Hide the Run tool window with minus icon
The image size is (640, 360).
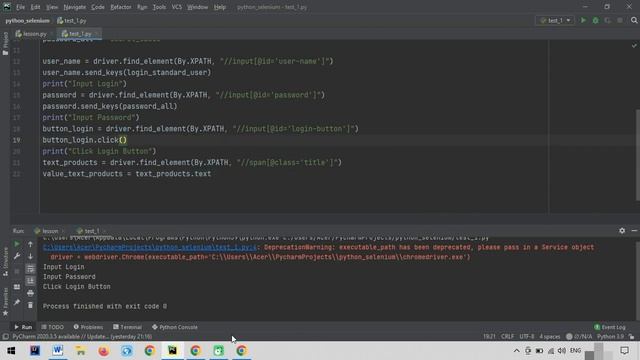(634, 231)
